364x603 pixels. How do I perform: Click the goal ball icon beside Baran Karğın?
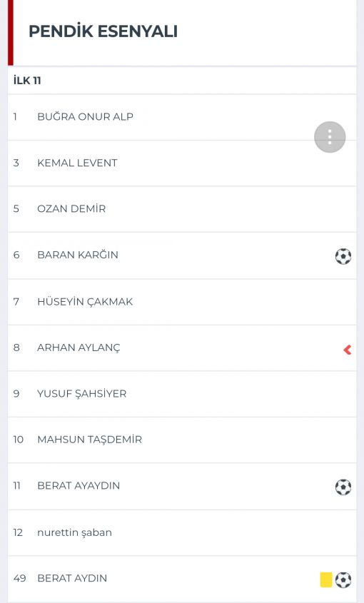(343, 256)
